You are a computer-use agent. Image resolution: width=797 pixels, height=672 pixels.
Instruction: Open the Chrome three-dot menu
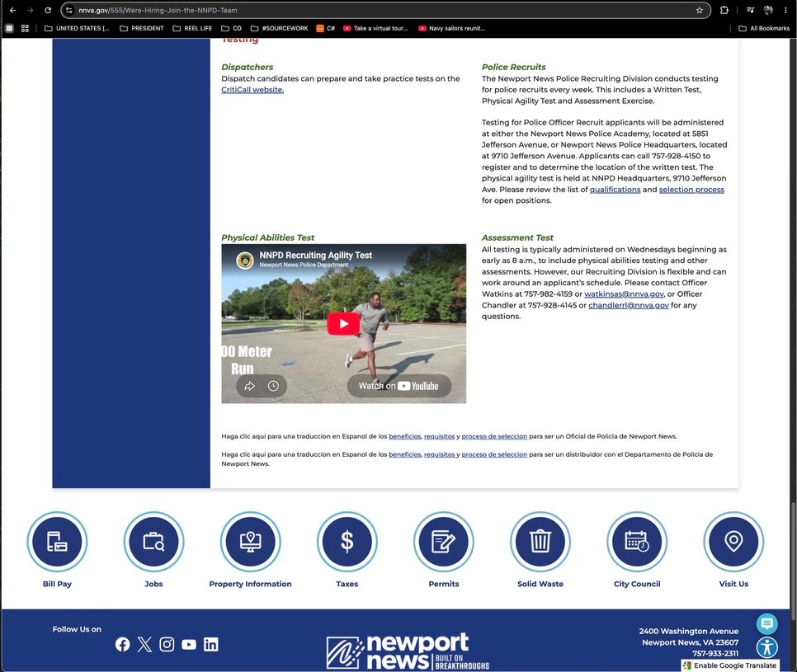coord(785,10)
